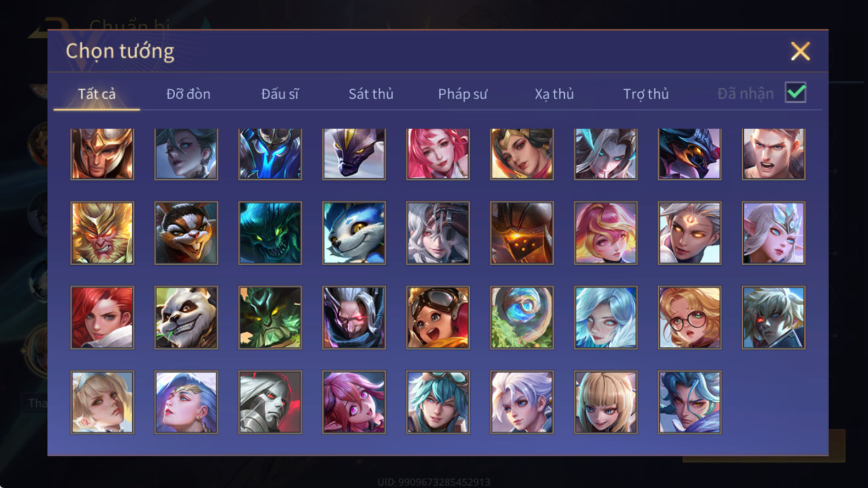The width and height of the screenshot is (868, 488).
Task: Switch to the Đỡ đòn tab
Action: [x=188, y=94]
